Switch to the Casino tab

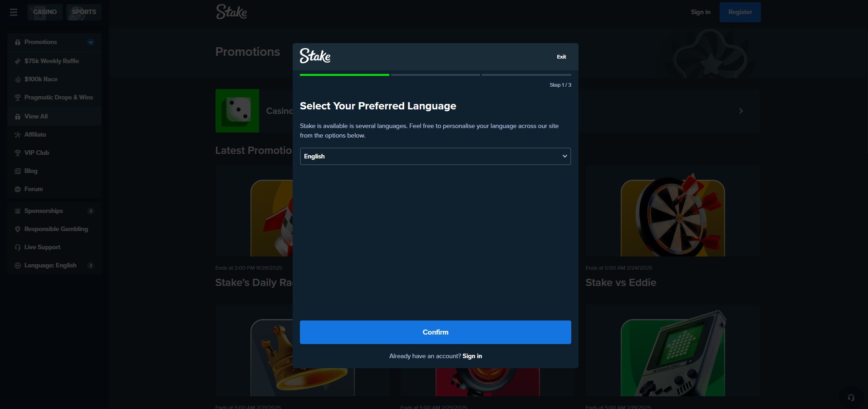click(x=45, y=12)
